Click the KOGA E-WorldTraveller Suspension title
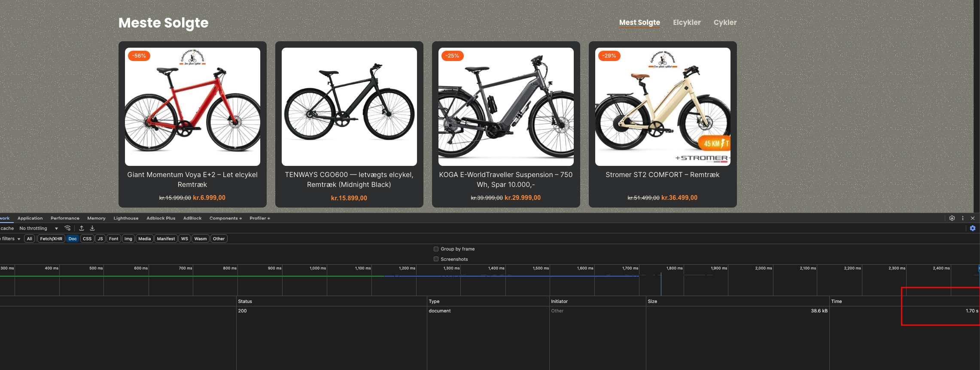 [506, 180]
